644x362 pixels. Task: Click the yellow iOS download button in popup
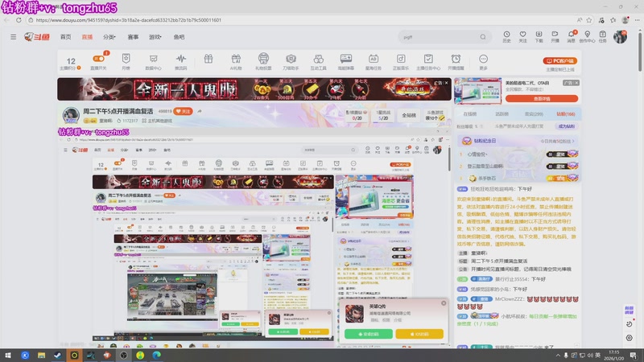click(419, 334)
